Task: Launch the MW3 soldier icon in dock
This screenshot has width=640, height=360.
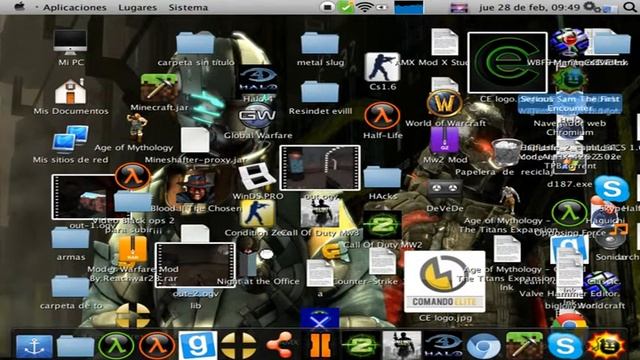Action: (402, 346)
